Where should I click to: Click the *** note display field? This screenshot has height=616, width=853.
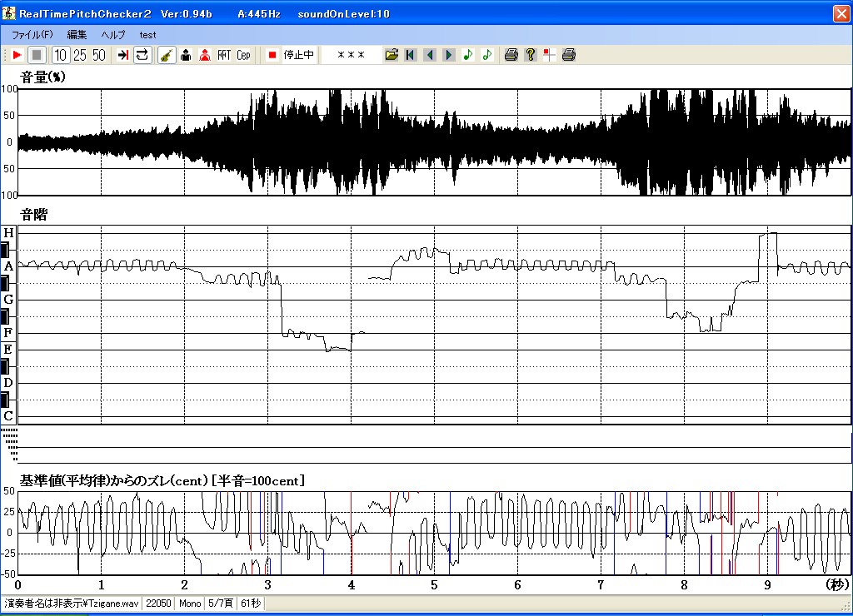pos(351,55)
